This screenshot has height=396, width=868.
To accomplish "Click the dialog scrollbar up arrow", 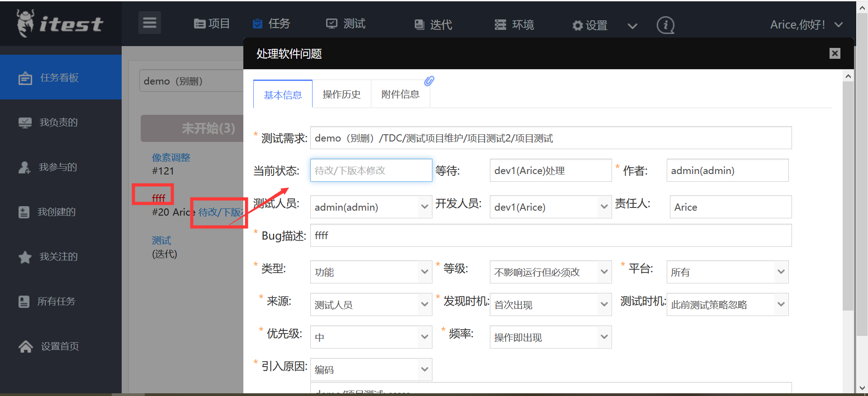I will [848, 76].
